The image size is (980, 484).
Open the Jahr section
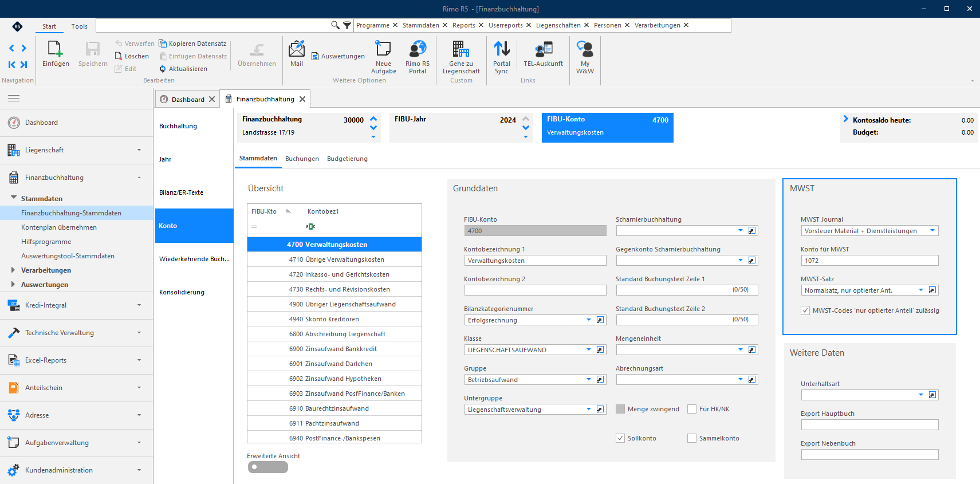(194, 159)
